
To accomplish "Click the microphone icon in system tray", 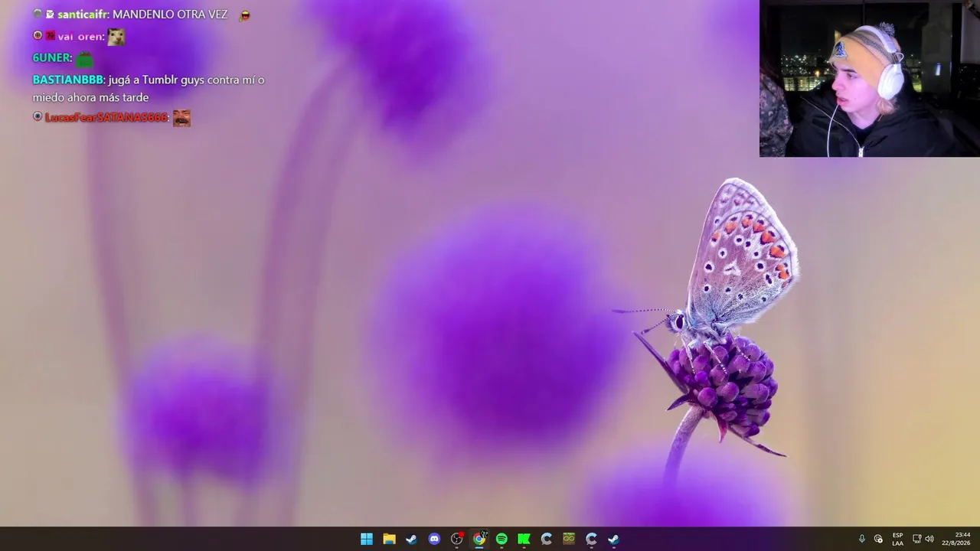I will 862,539.
